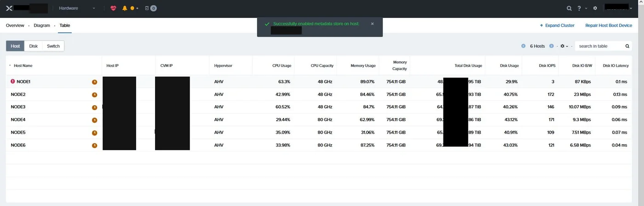Click the 10.07 MBps bandwidth cell
This screenshot has height=206, width=644.
tap(580, 107)
